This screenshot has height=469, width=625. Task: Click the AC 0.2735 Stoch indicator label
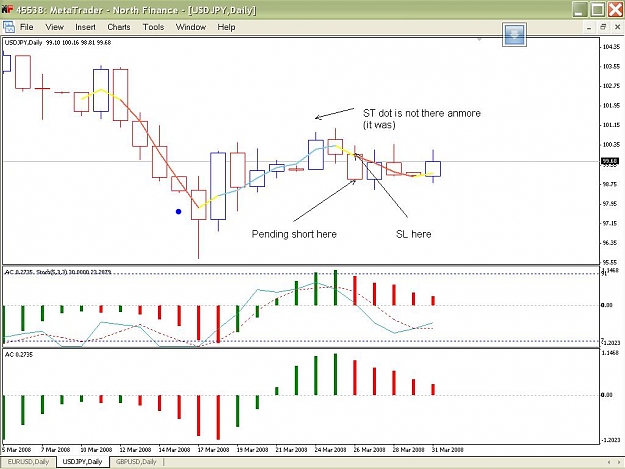pyautogui.click(x=58, y=272)
